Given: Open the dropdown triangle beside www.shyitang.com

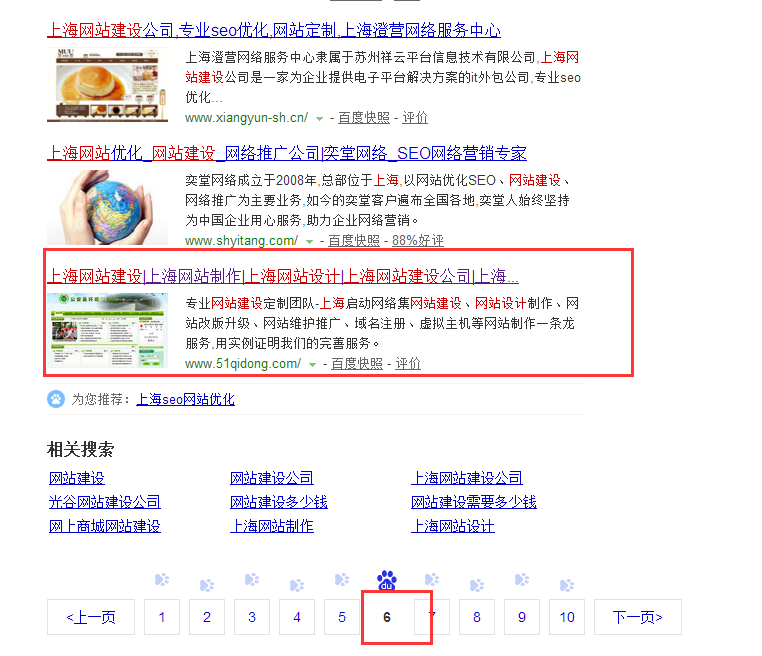Looking at the screenshot, I should (309, 241).
